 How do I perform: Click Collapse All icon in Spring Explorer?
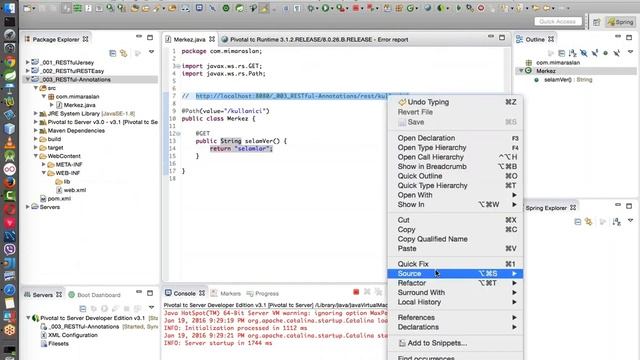578,222
